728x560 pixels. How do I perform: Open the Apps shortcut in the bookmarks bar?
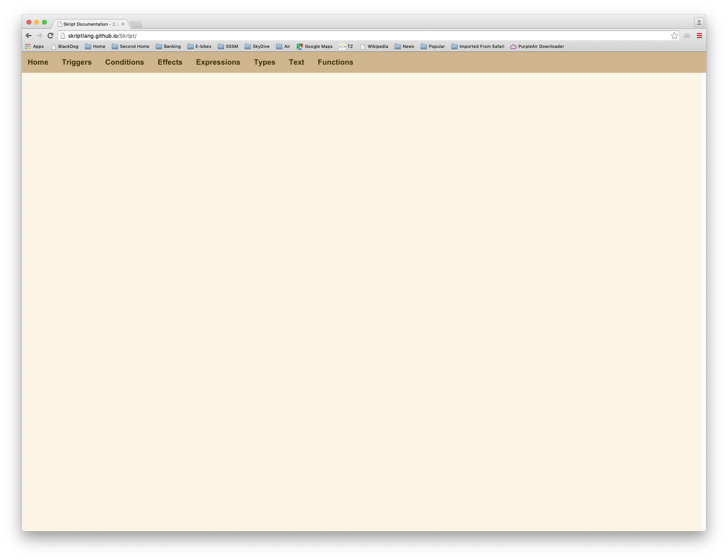pos(34,46)
